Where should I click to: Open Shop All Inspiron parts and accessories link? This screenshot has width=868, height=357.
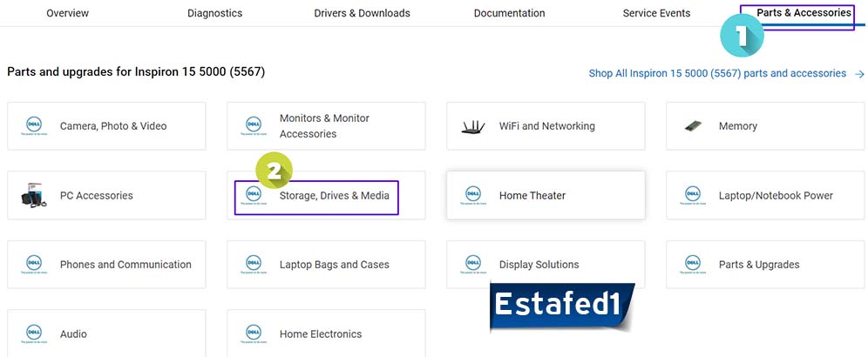(717, 73)
